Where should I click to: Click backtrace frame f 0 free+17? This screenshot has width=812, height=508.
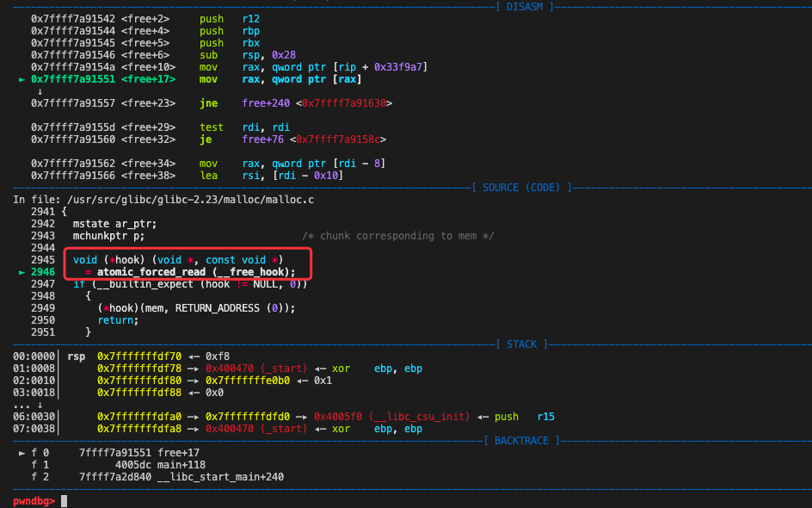(115, 453)
